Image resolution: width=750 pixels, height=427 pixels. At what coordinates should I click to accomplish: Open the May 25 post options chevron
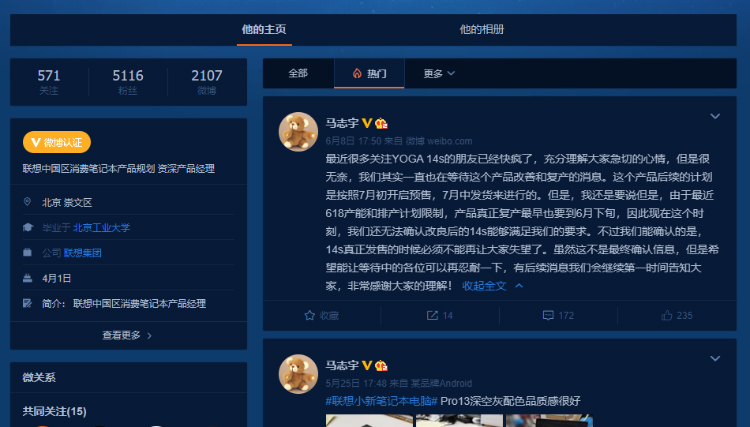[715, 359]
